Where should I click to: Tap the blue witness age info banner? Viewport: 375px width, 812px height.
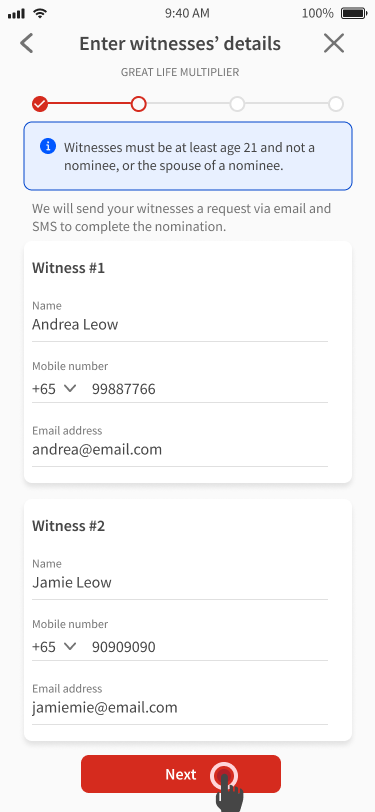click(188, 156)
